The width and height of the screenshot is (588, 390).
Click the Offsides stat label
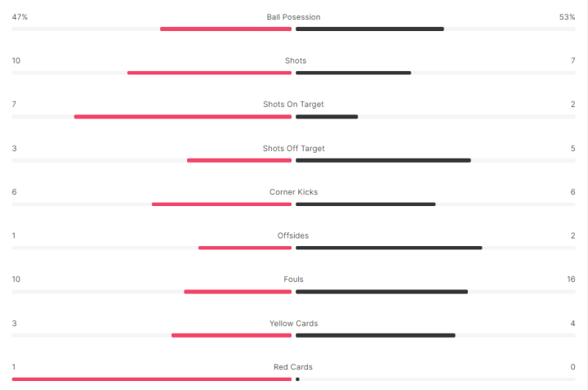pyautogui.click(x=293, y=235)
